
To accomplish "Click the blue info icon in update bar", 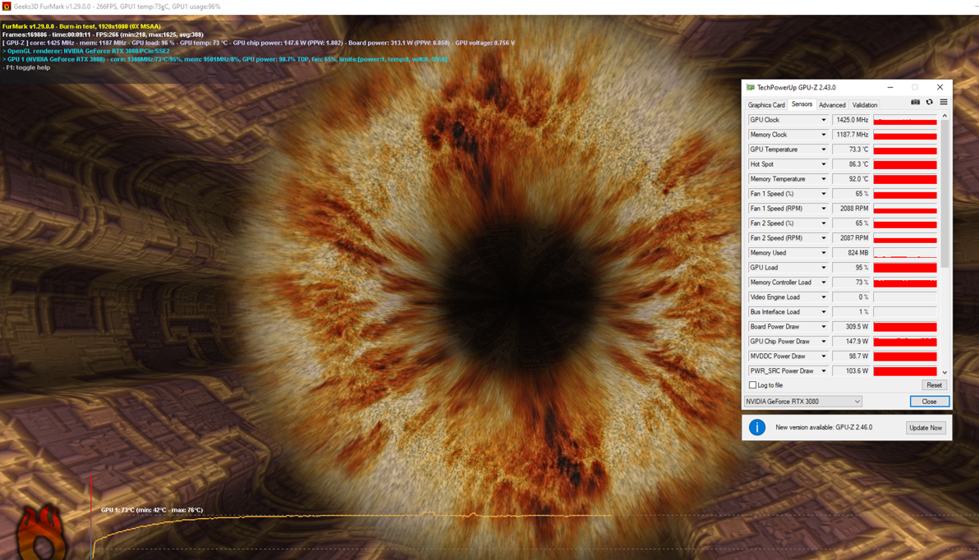I will coord(756,427).
